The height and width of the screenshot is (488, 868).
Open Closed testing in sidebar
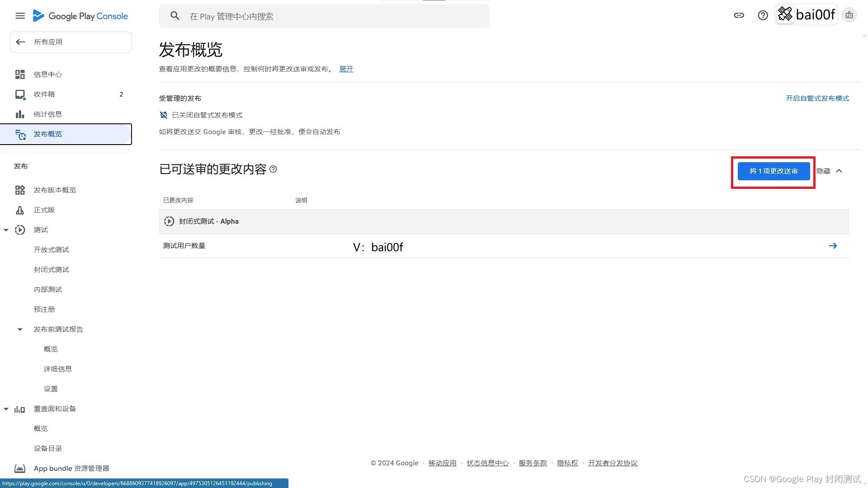(51, 270)
